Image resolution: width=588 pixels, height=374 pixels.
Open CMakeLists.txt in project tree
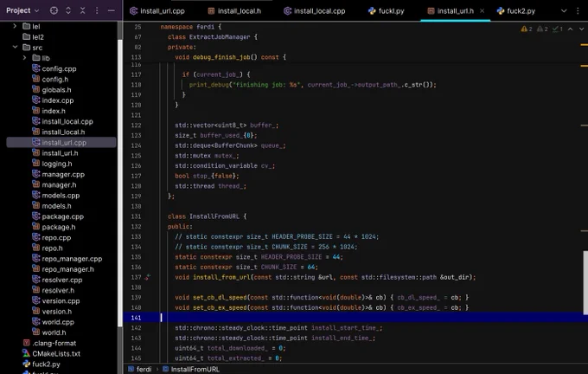[52, 353]
